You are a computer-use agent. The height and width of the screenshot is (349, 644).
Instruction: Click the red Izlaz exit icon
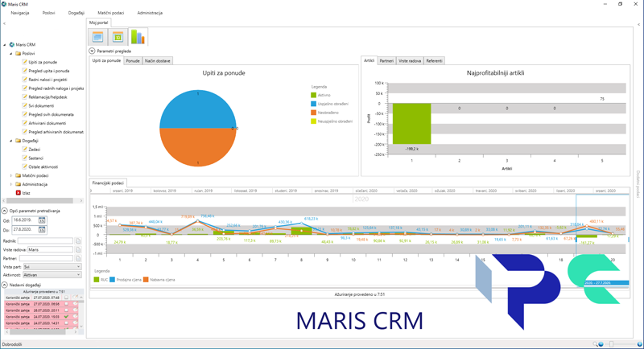18,193
